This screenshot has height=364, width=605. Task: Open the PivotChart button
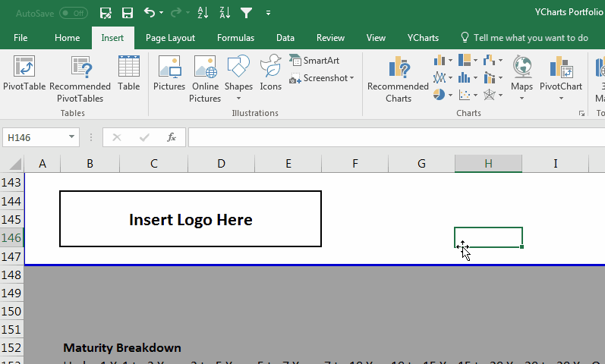pyautogui.click(x=561, y=73)
